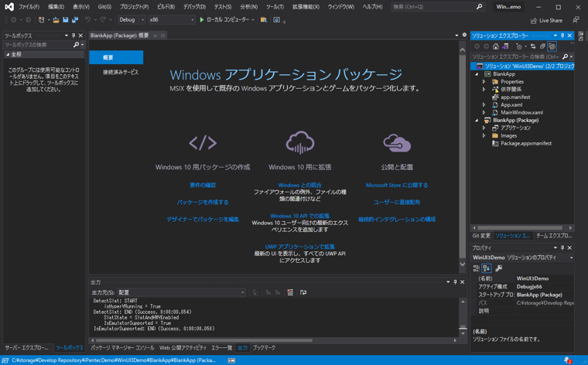The height and width of the screenshot is (365, 588).
Task: Switch to the サーバー エクスプローラー tab
Action: click(x=26, y=348)
